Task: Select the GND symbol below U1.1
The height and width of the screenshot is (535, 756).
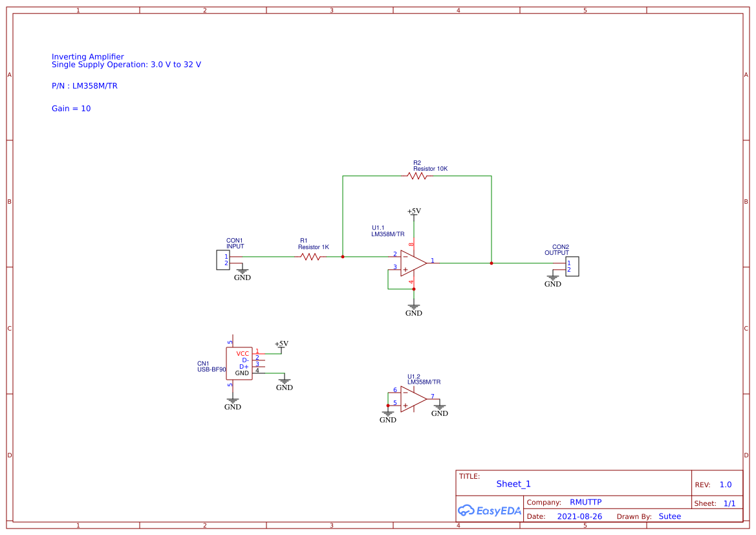Action: click(x=414, y=307)
